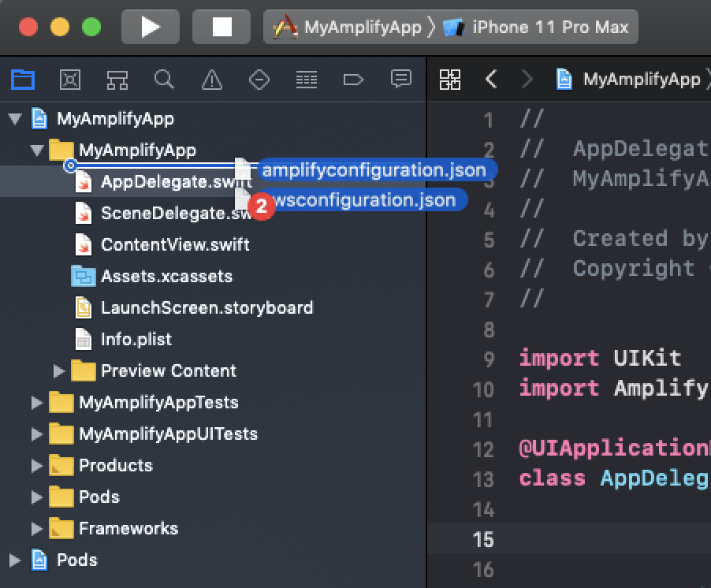Image resolution: width=711 pixels, height=588 pixels.
Task: Open the related items grid menu
Action: pos(450,80)
